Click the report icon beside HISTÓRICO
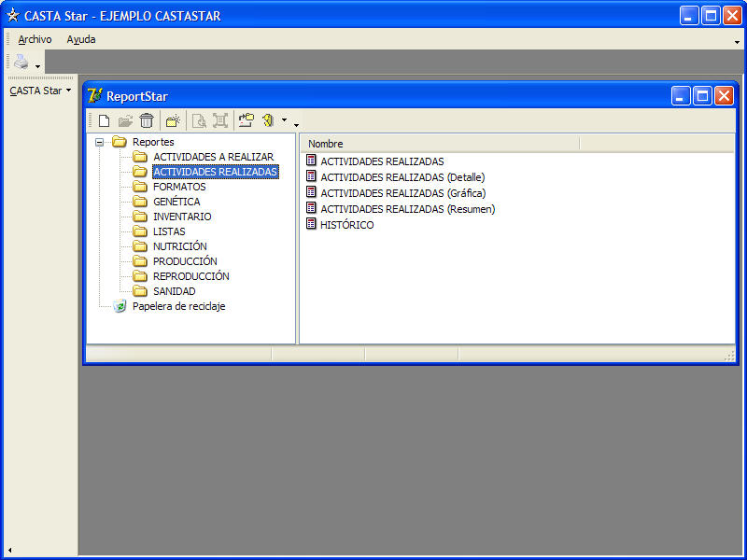The width and height of the screenshot is (747, 560). point(311,223)
